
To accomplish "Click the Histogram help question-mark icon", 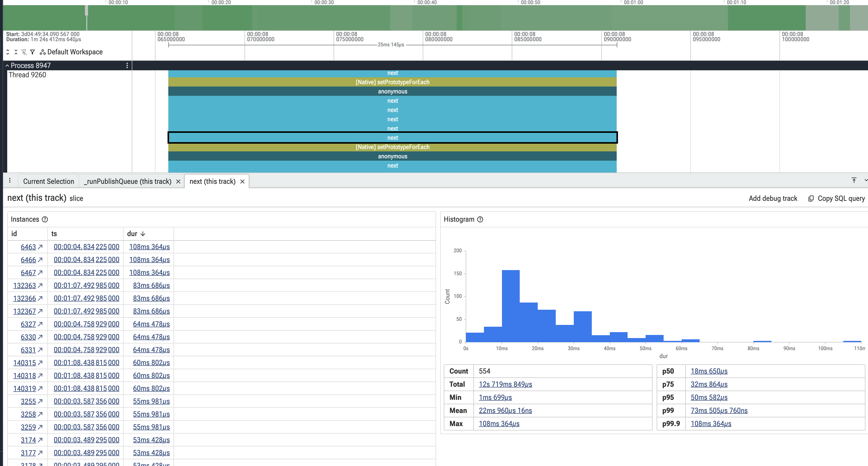I will [x=480, y=219].
